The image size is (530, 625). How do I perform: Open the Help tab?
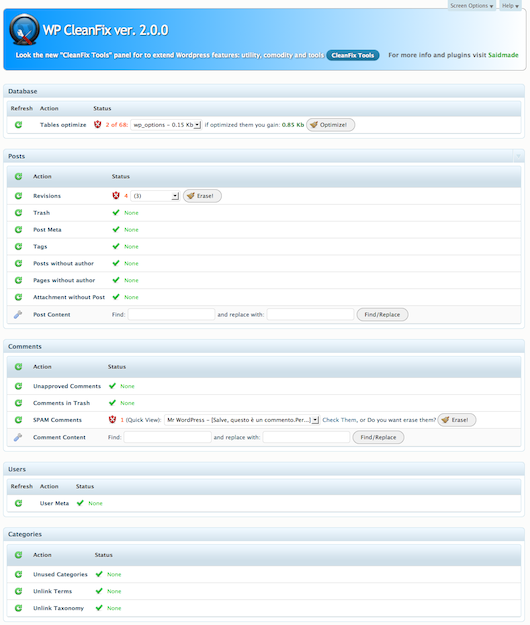pos(510,6)
